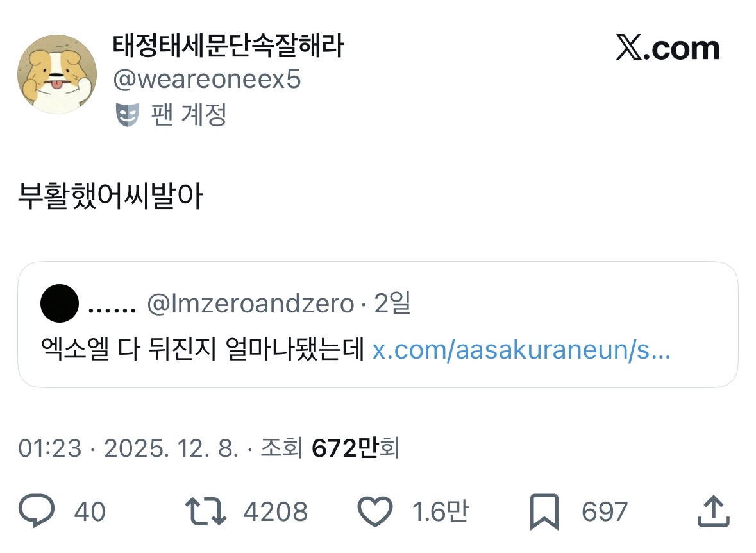The image size is (756, 553).
Task: Click the 01:23 timestamp
Action: pos(50,448)
